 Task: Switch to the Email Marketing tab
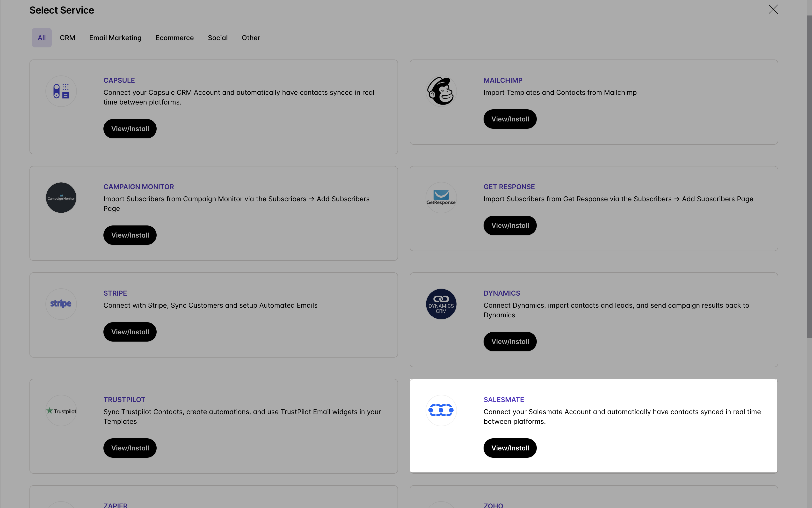(115, 38)
